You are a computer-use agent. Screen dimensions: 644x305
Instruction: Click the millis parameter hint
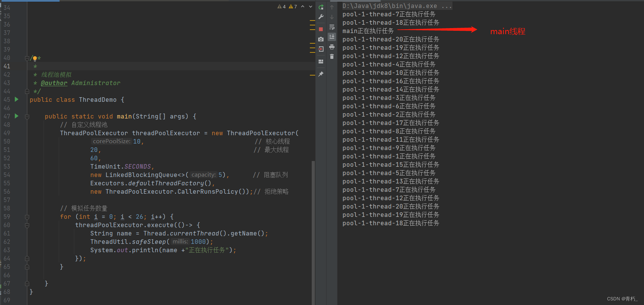pos(180,242)
